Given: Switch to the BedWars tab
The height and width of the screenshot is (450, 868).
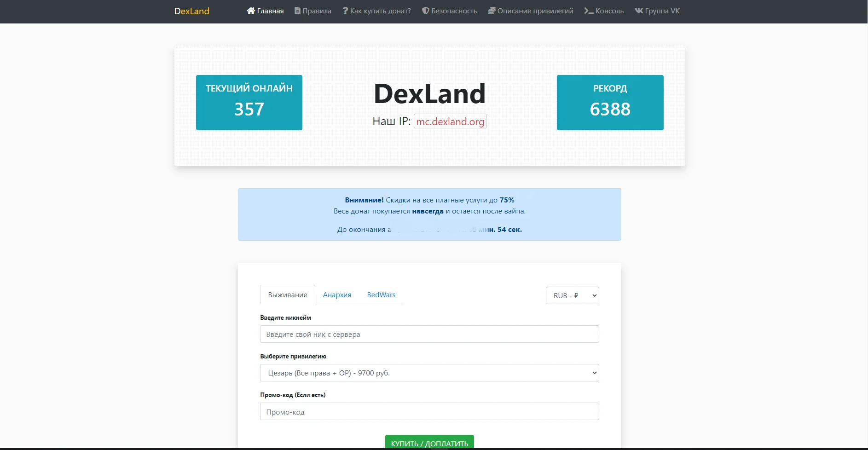Looking at the screenshot, I should [381, 295].
